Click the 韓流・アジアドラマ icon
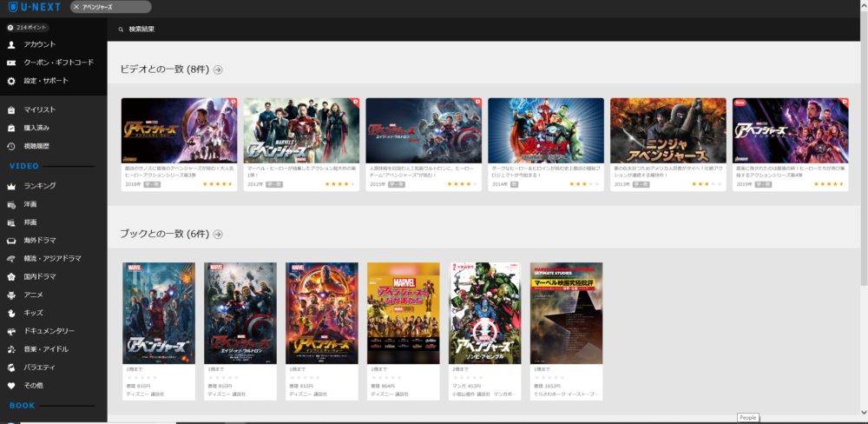This screenshot has height=424, width=868. click(11, 259)
